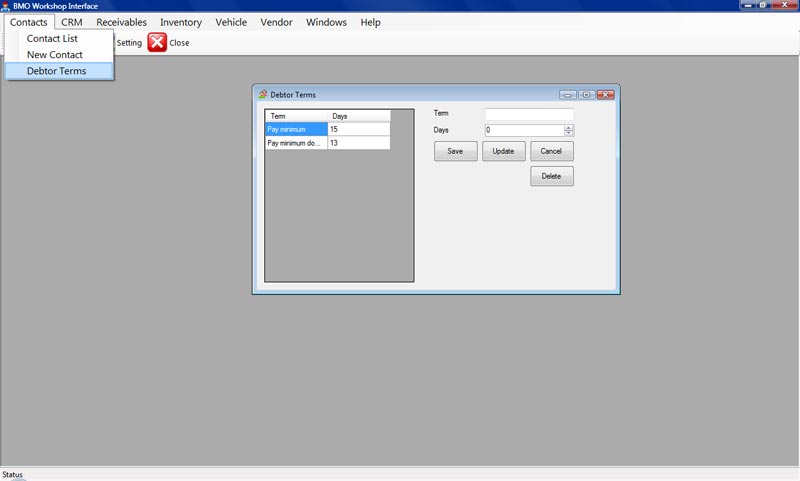Click the Term column header
800x481 pixels.
click(296, 116)
